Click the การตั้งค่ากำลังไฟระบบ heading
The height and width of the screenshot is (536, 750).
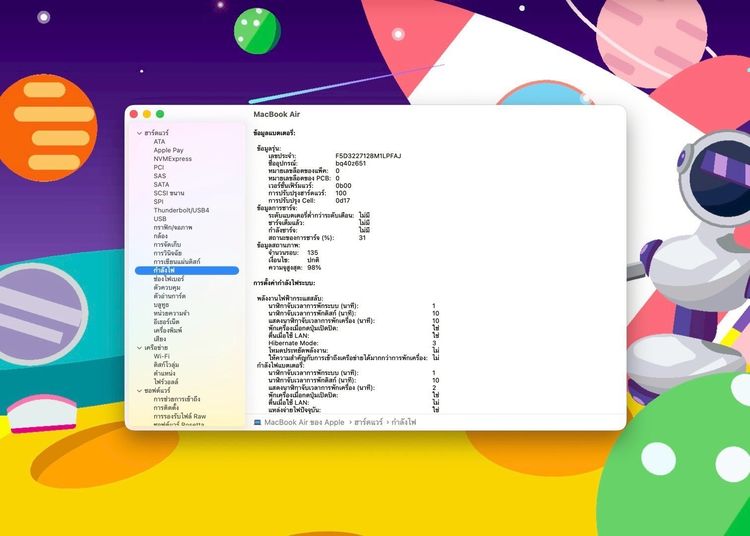[x=284, y=283]
